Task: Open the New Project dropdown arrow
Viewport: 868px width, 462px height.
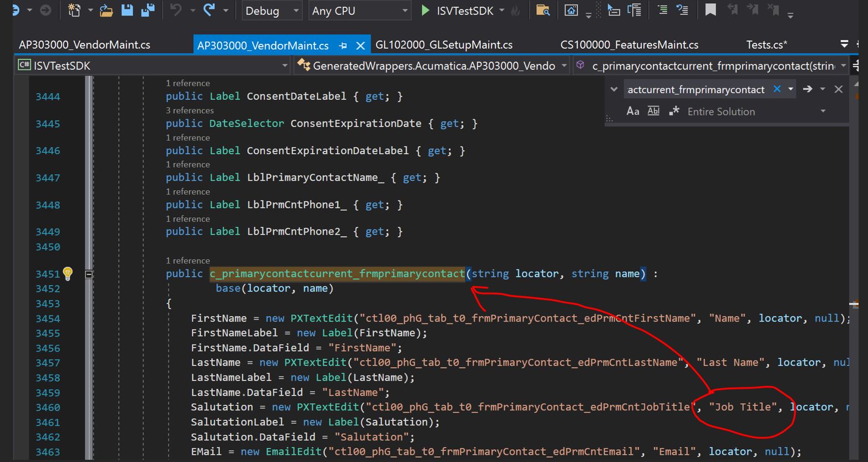Action: point(90,11)
